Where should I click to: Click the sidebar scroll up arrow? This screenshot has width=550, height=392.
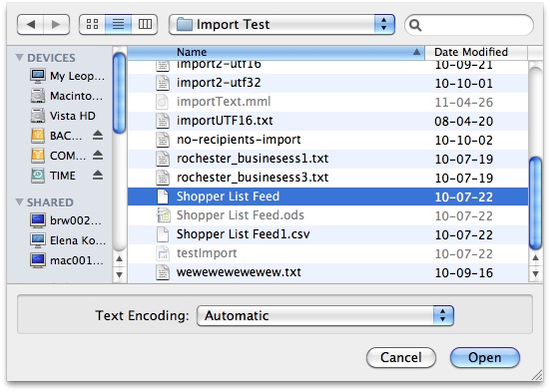click(x=119, y=258)
